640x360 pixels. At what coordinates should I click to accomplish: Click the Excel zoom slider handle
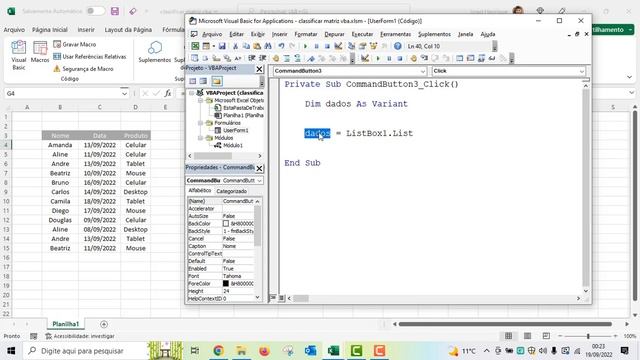pyautogui.click(x=588, y=336)
